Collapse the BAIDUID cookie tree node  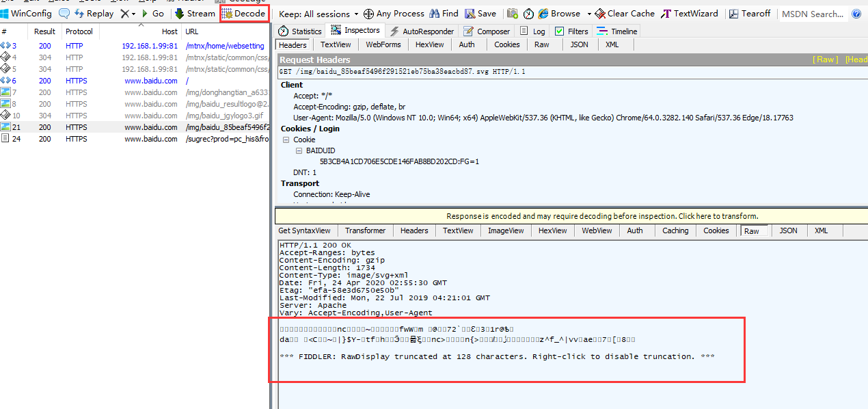click(x=299, y=150)
